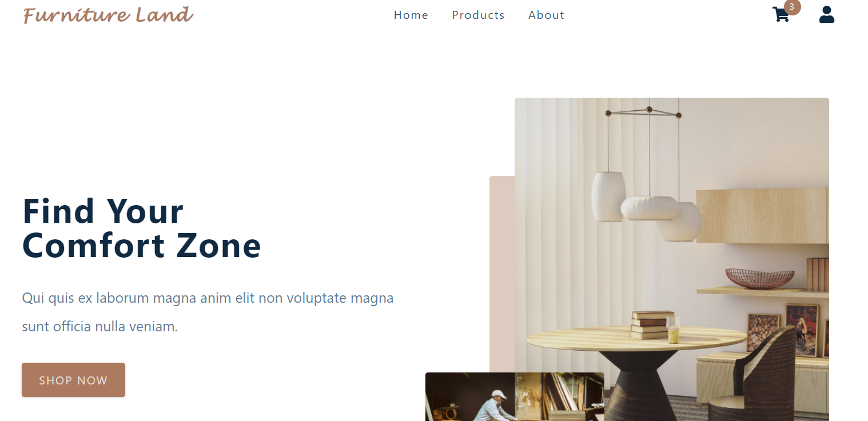
Task: Click the SHOP NOW button
Action: 73,380
